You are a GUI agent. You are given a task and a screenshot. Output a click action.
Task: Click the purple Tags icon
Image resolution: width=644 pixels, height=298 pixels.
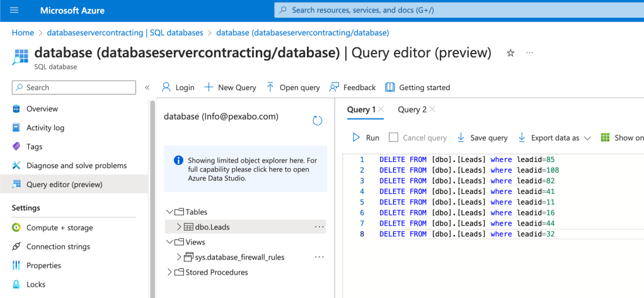pyautogui.click(x=16, y=147)
